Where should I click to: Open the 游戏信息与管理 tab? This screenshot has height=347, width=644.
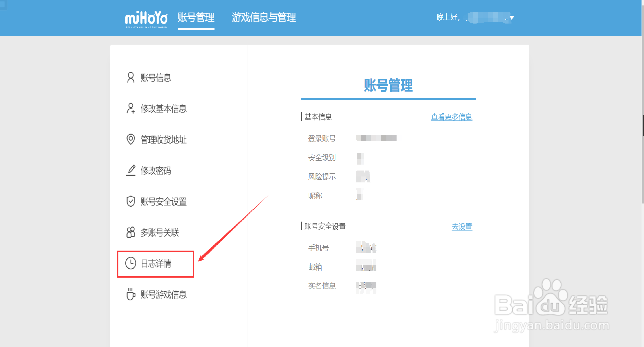click(x=264, y=18)
